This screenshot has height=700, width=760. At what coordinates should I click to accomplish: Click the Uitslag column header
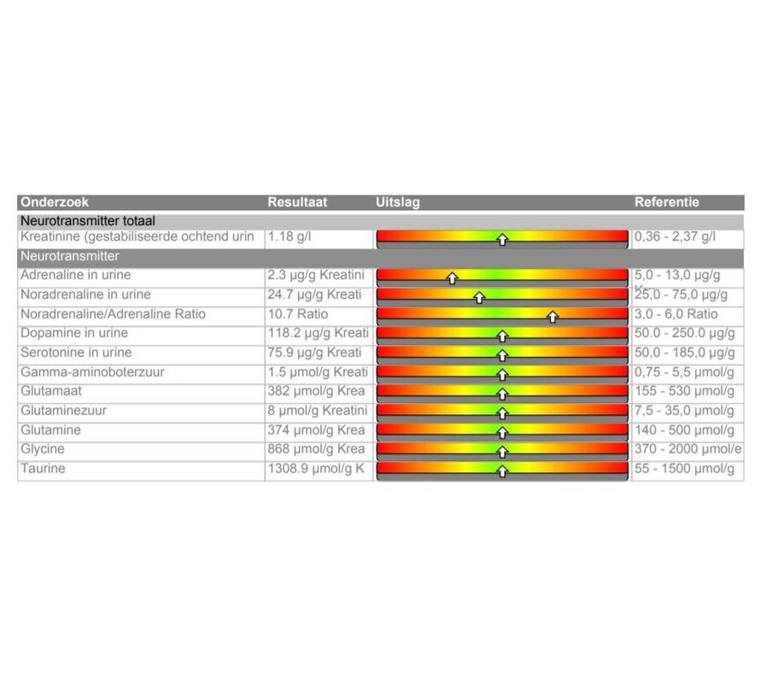(397, 202)
